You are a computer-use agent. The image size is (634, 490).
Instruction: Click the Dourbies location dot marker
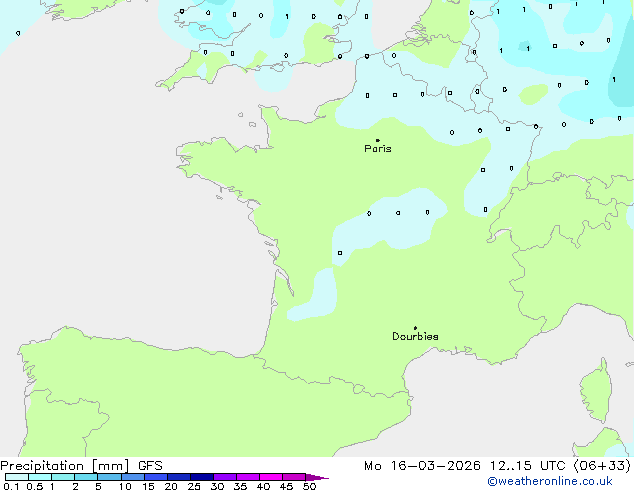415,328
